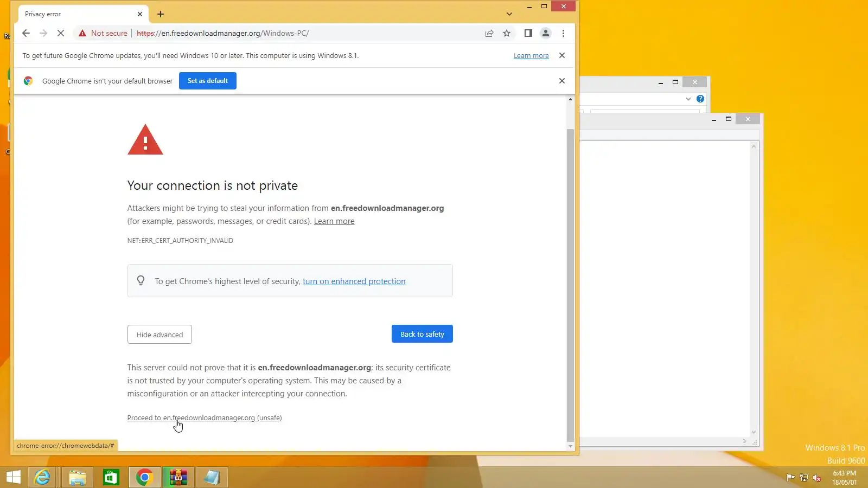The height and width of the screenshot is (488, 868).
Task: Click the Action Center flag tray icon
Action: 790,478
